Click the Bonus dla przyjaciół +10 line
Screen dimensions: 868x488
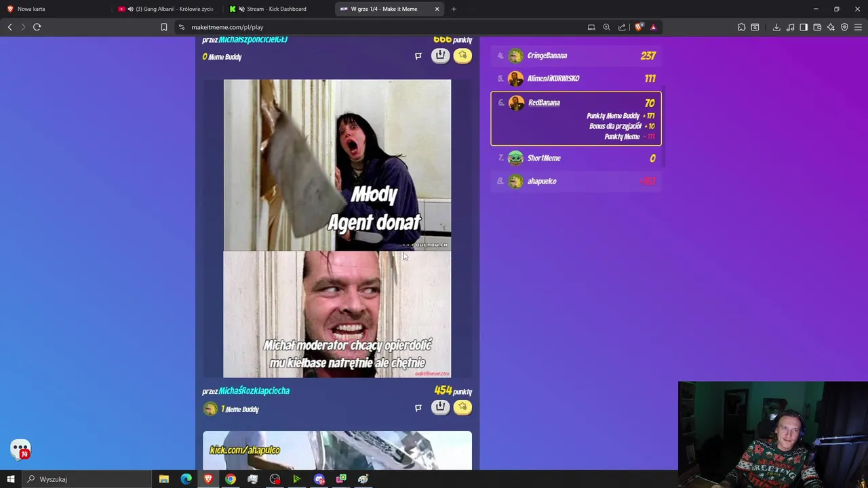[622, 126]
